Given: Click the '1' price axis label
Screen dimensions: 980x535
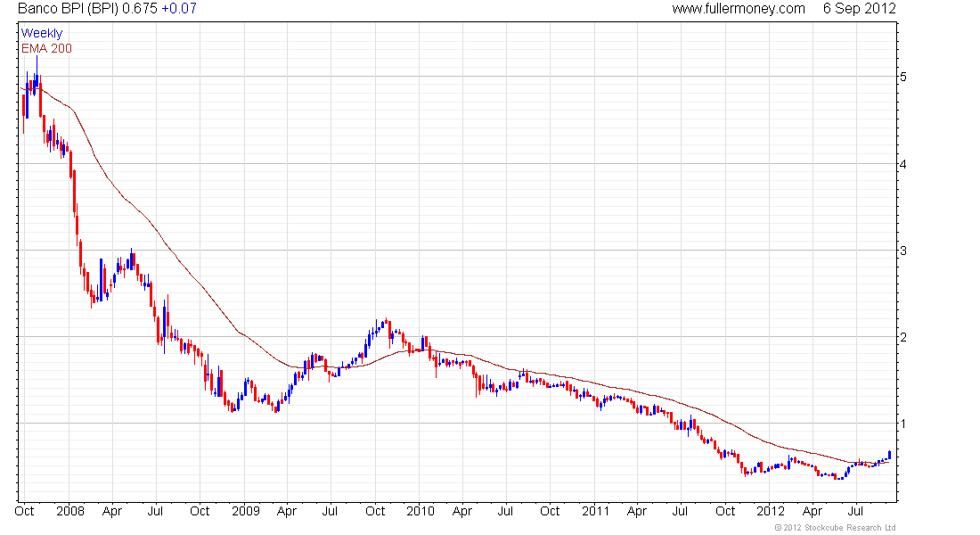Looking at the screenshot, I should tap(903, 424).
